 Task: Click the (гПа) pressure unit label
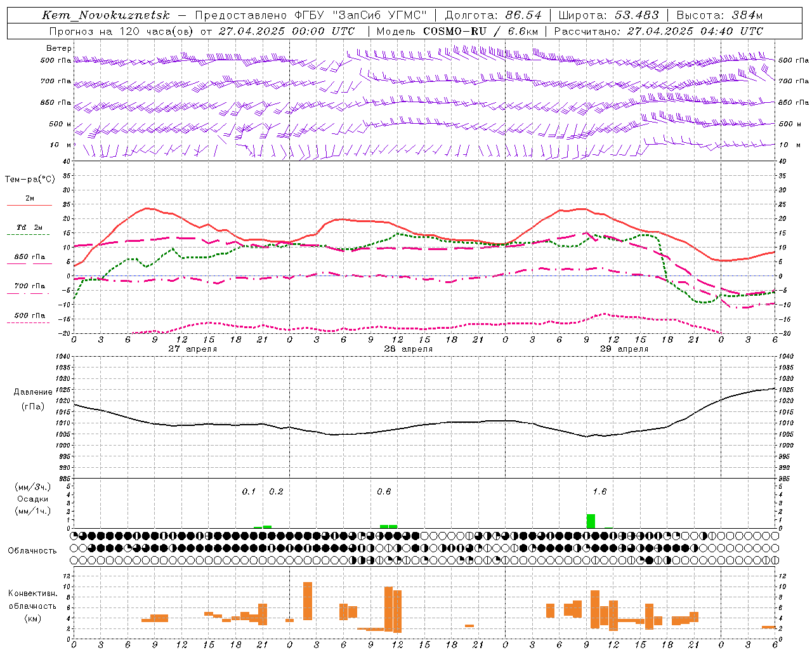pyautogui.click(x=32, y=407)
